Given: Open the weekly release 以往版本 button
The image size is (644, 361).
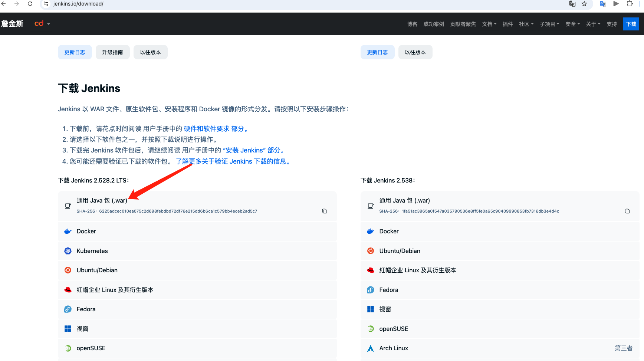Looking at the screenshot, I should (x=415, y=52).
